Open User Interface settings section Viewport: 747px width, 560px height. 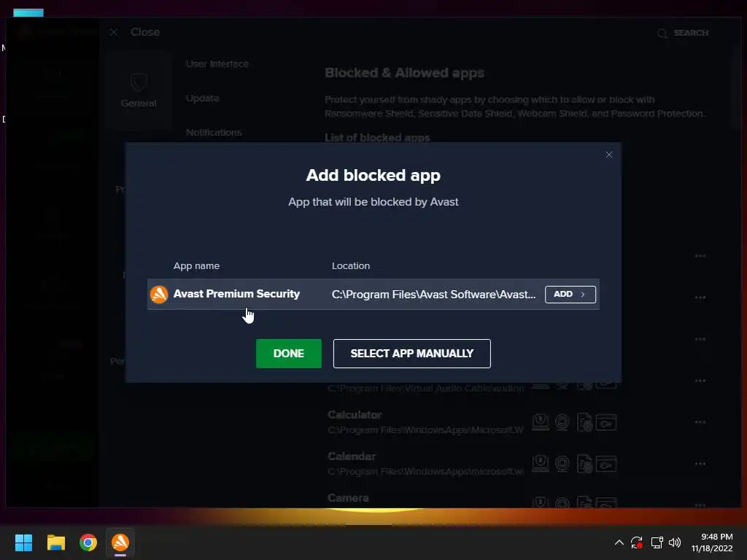point(217,64)
